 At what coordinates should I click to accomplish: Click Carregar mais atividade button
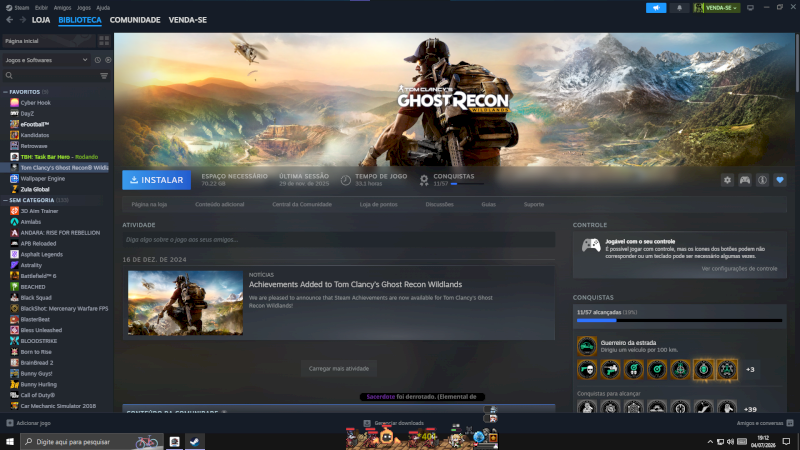coord(339,368)
